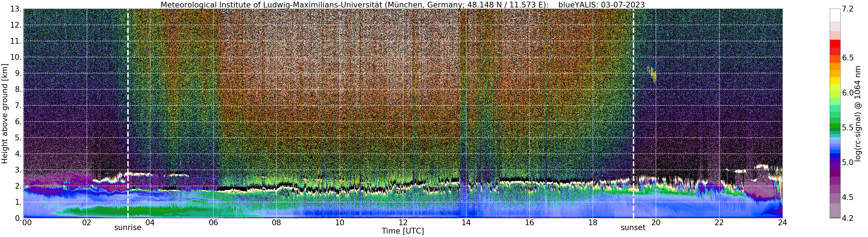Click the dashed sunrise line in the plot

128,113
